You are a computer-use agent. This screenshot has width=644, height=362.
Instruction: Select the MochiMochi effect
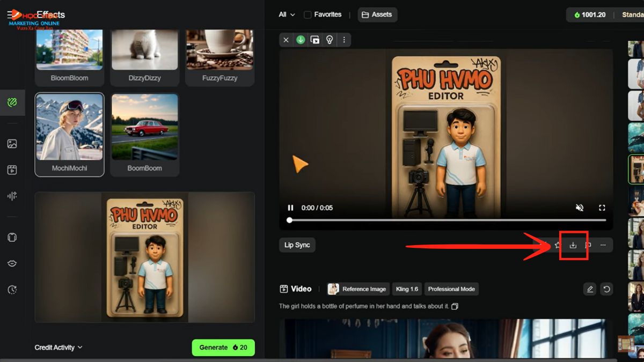(x=70, y=135)
